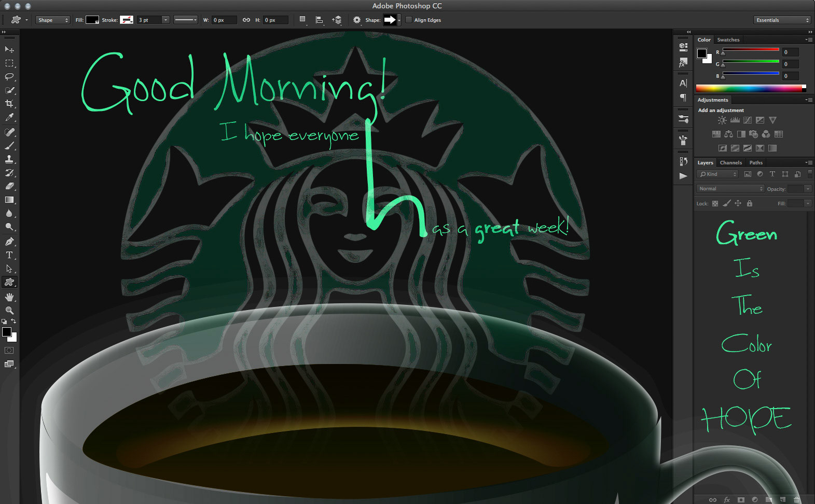This screenshot has width=815, height=504.
Task: Open the stroke type line dropdown
Action: click(186, 20)
